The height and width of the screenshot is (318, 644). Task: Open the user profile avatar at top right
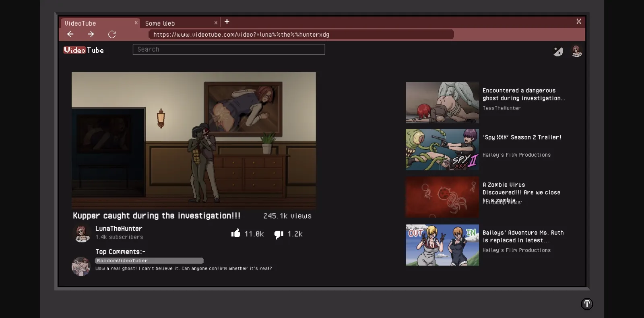(x=577, y=51)
